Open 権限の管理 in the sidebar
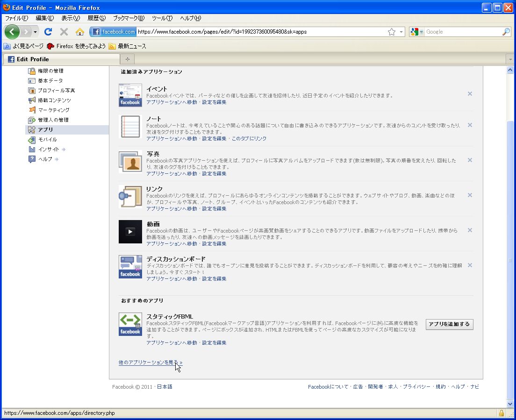This screenshot has height=420, width=516. click(x=46, y=71)
